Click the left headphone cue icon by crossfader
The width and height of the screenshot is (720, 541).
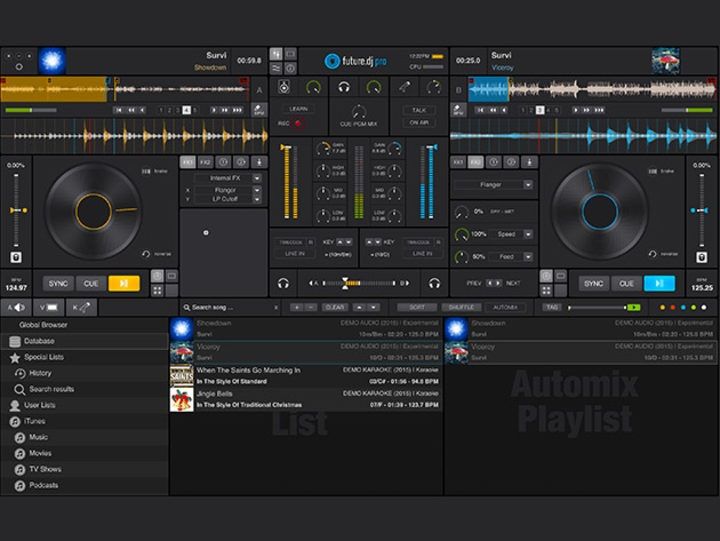tap(284, 284)
